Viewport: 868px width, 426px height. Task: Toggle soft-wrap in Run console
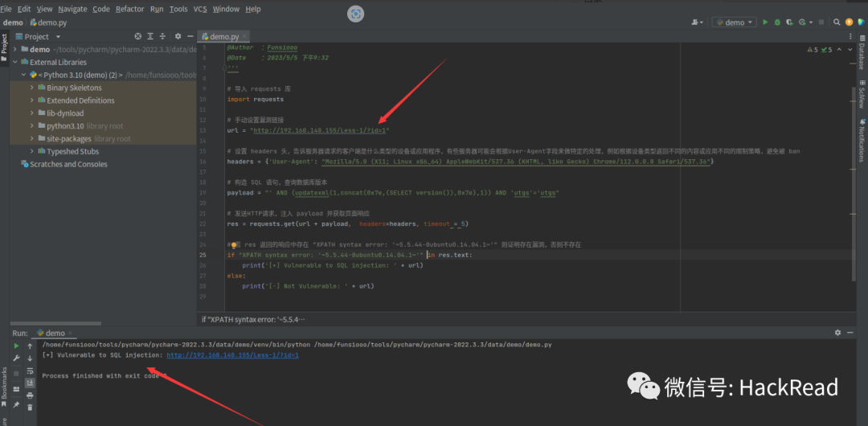[30, 371]
